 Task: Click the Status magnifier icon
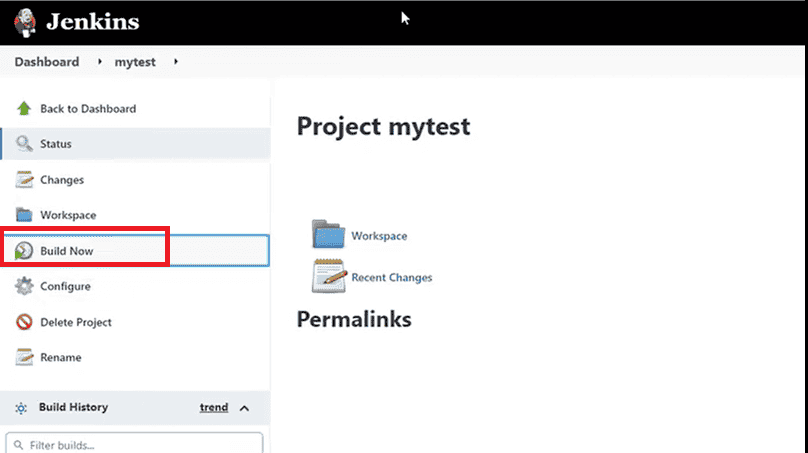pyautogui.click(x=24, y=144)
